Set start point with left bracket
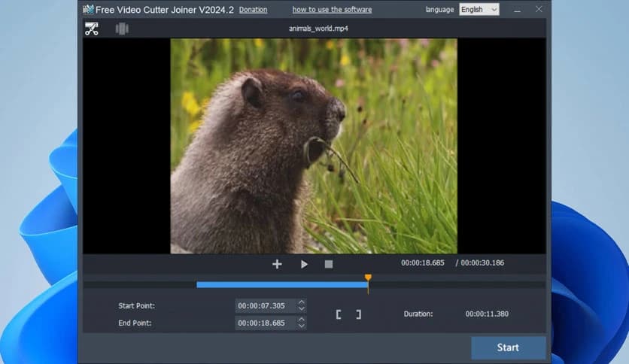The width and height of the screenshot is (629, 364). point(339,314)
